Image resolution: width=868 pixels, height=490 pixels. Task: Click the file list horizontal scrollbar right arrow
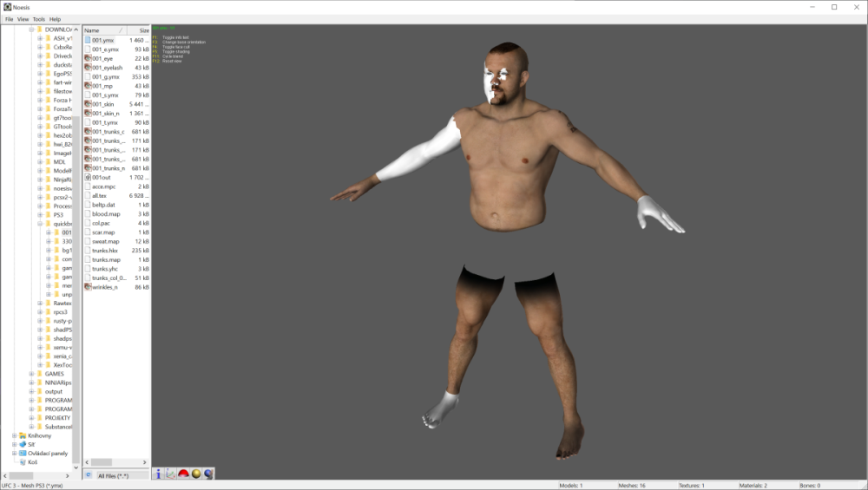[145, 462]
